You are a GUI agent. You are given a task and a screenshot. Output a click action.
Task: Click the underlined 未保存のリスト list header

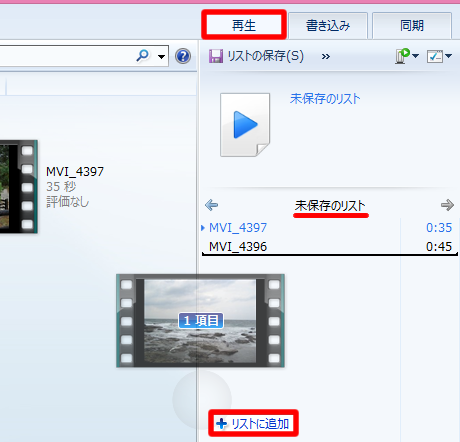tap(330, 206)
